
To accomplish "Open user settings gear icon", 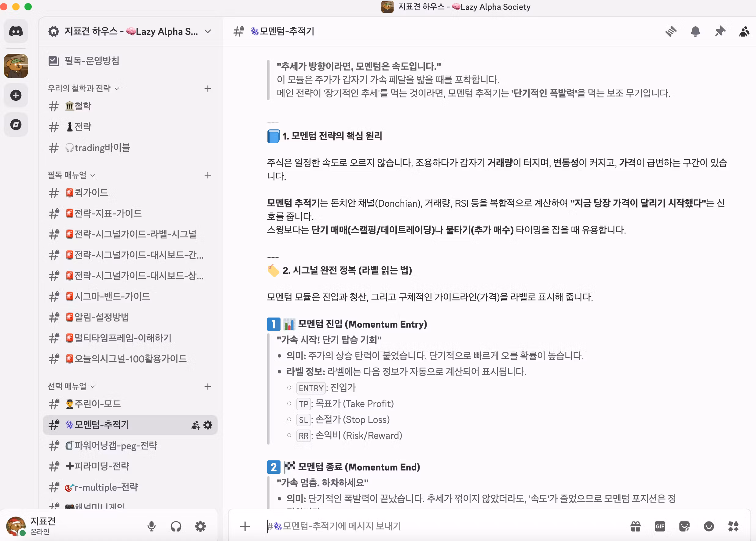I will [x=200, y=526].
